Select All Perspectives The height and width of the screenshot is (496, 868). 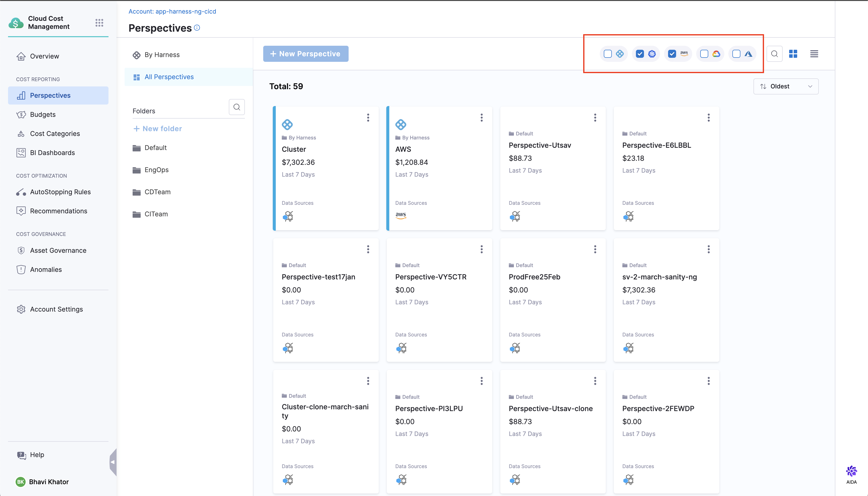pos(189,77)
